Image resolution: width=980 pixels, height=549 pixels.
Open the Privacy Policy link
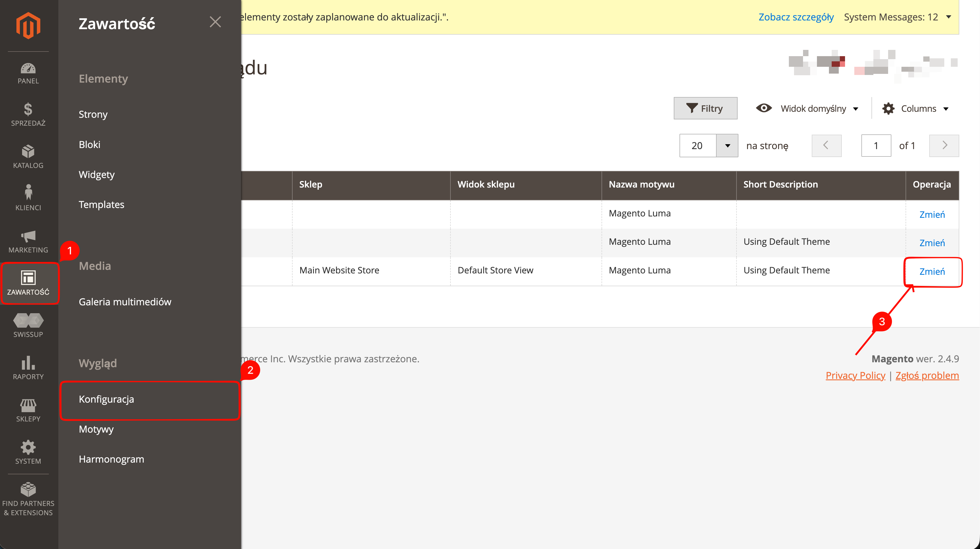tap(855, 376)
